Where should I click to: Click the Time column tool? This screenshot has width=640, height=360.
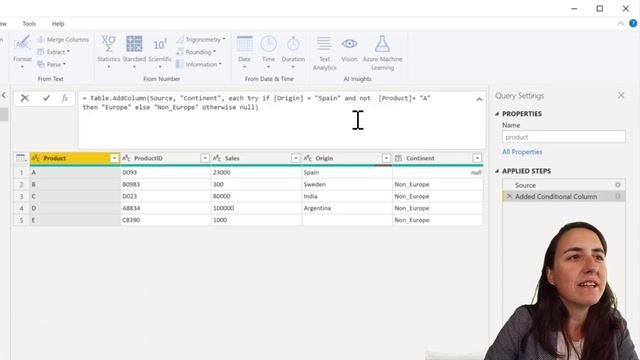(x=269, y=52)
